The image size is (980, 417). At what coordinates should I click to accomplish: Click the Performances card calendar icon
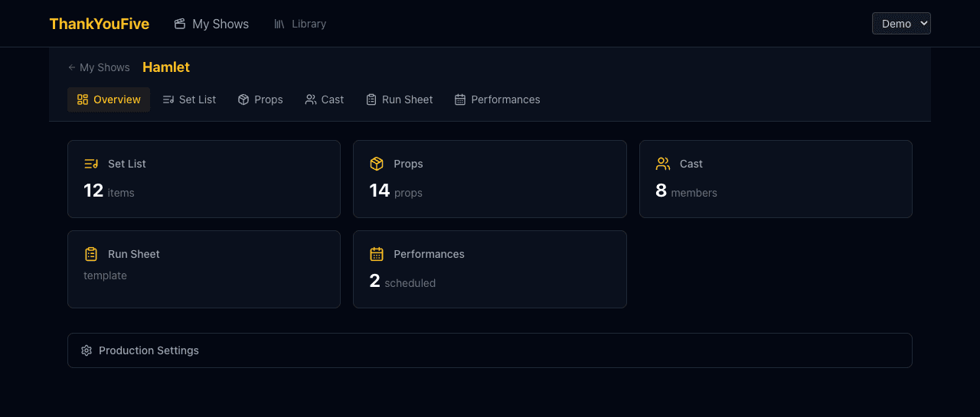[377, 254]
